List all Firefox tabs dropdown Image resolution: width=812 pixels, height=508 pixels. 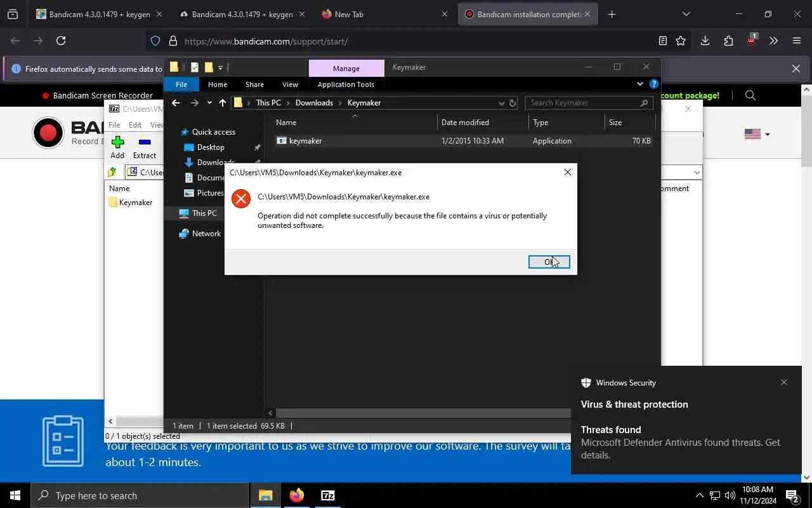click(686, 14)
